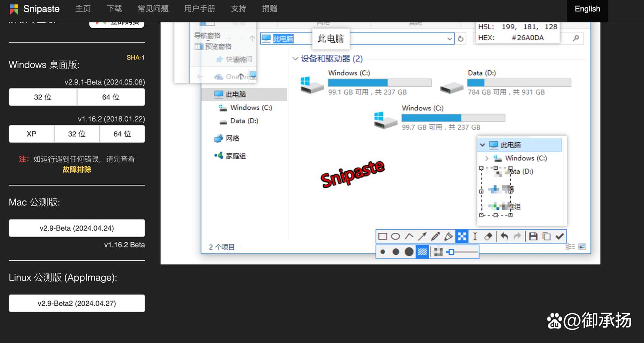Viewport: 644px width, 343px height.
Task: Open the v1.16.2 Beta Mac link
Action: pos(124,245)
